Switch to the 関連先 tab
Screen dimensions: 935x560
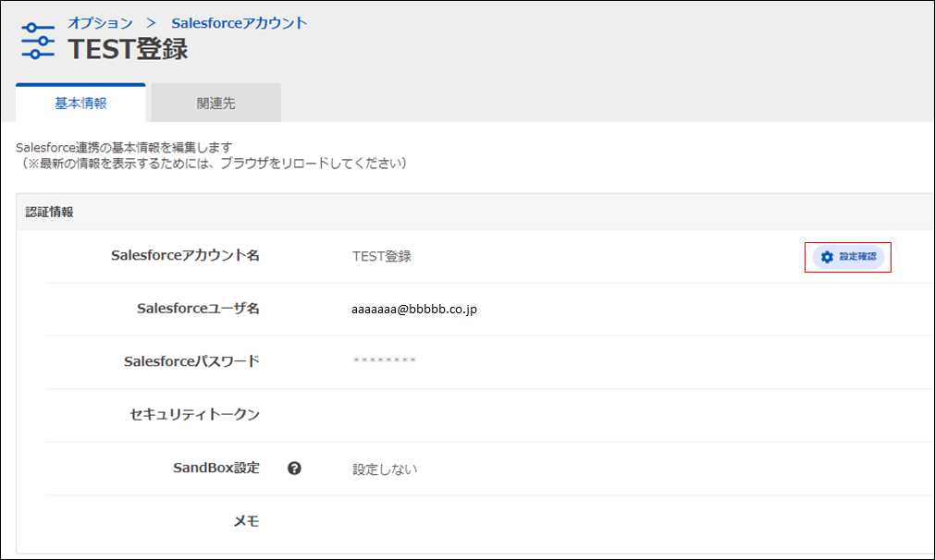point(215,103)
